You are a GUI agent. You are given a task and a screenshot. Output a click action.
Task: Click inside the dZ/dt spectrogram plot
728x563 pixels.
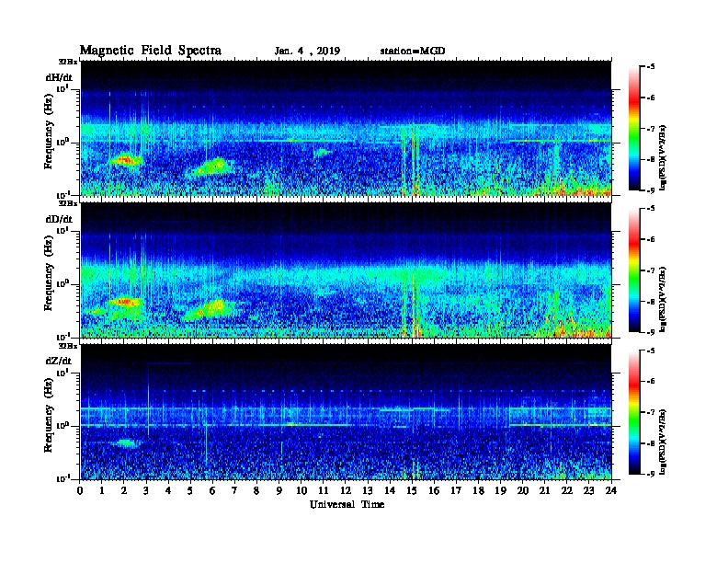coord(346,412)
